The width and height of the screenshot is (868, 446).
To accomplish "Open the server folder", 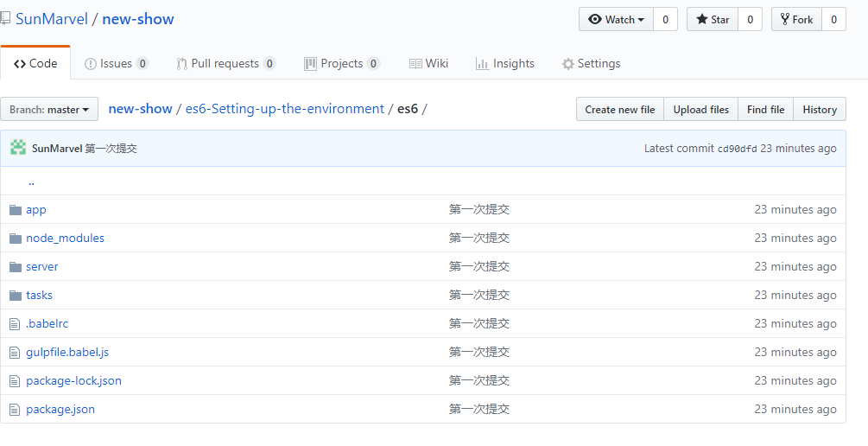I will tap(42, 267).
